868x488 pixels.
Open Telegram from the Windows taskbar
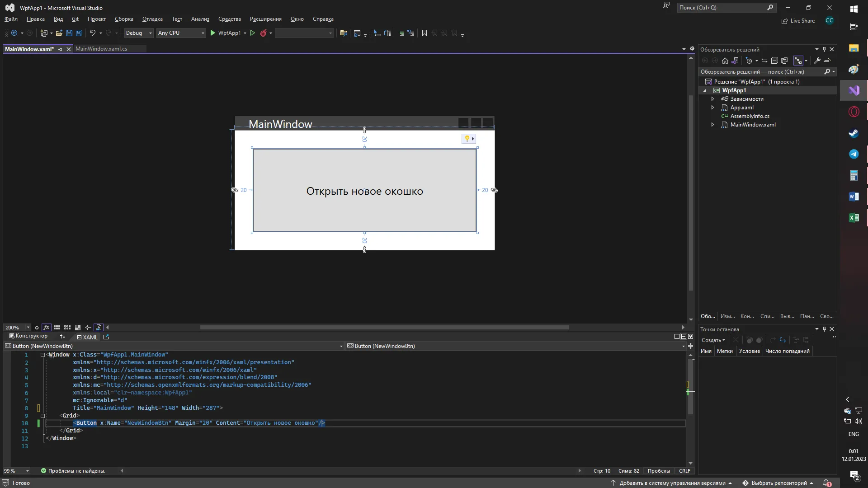point(854,154)
